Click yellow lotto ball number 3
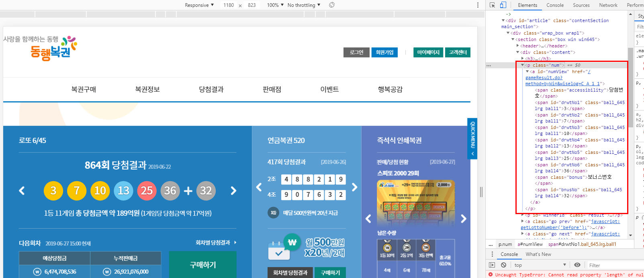The image size is (644, 278). (53, 190)
